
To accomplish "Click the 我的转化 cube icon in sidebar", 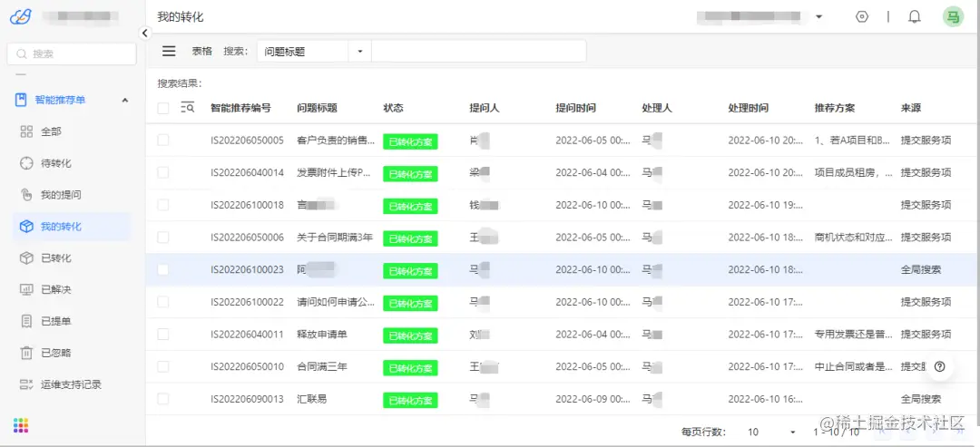I will [x=26, y=227].
